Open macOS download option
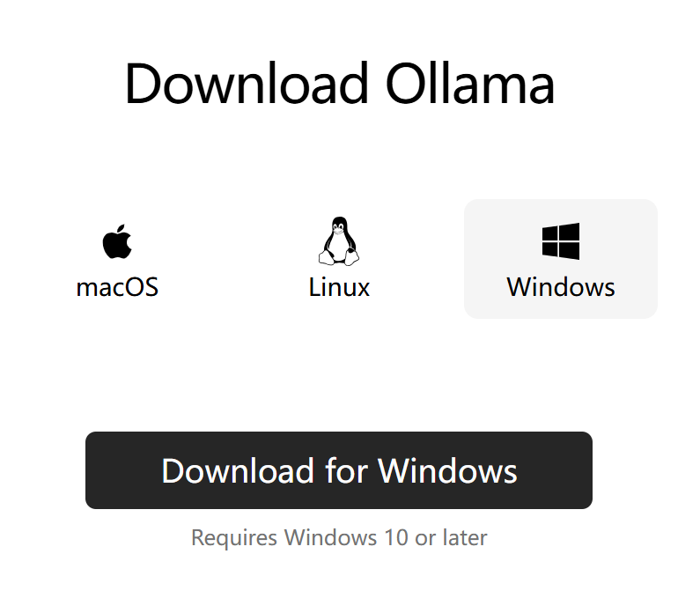Screen dimensions: 700x591 (117, 259)
